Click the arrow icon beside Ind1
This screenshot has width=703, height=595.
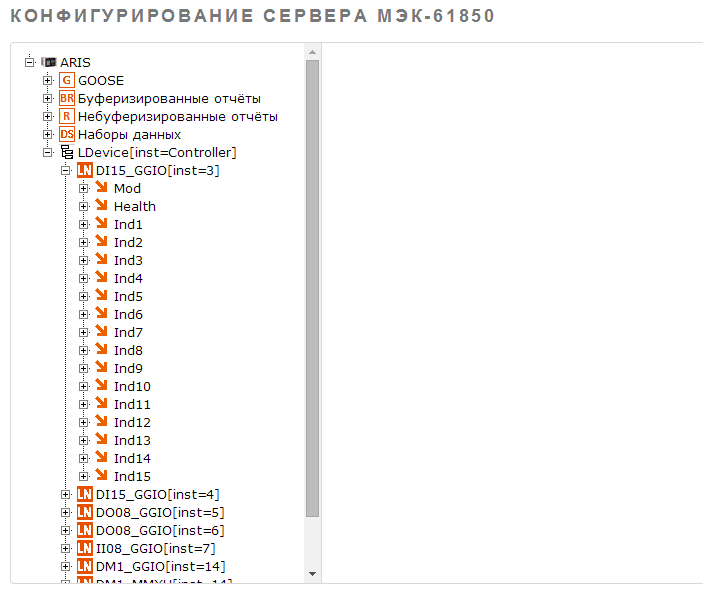(x=102, y=223)
